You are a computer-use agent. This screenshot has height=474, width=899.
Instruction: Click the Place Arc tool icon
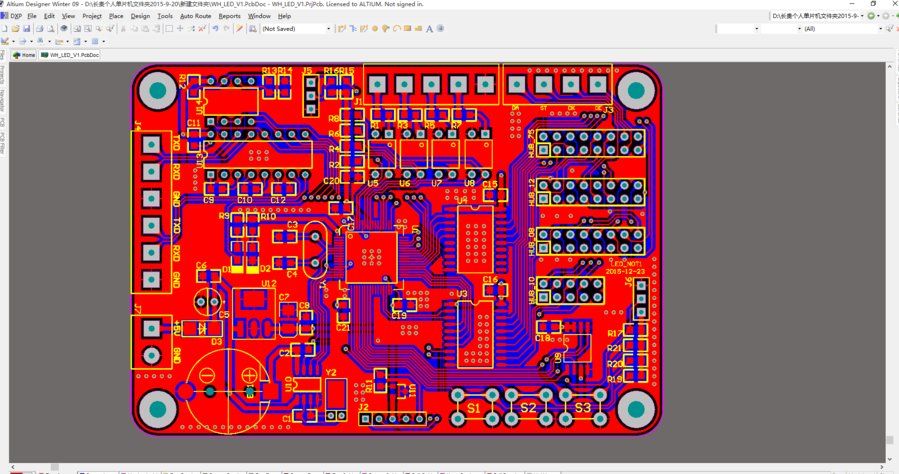point(396,29)
